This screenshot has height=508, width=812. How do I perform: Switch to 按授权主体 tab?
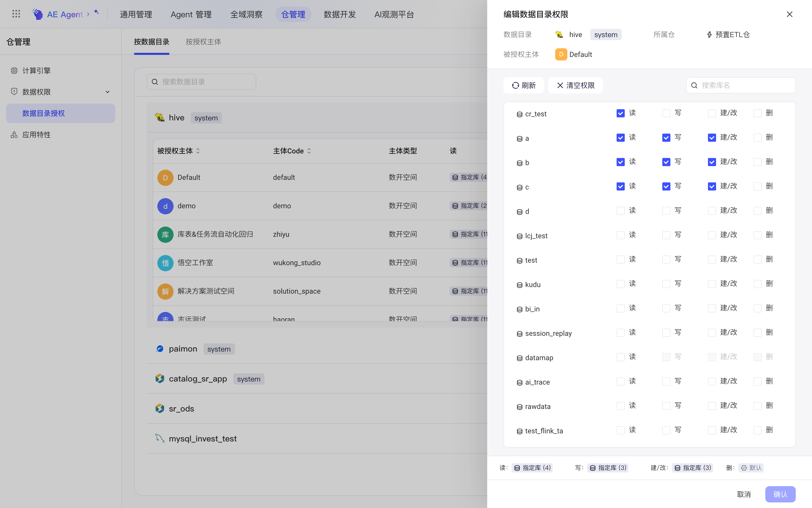pyautogui.click(x=203, y=42)
